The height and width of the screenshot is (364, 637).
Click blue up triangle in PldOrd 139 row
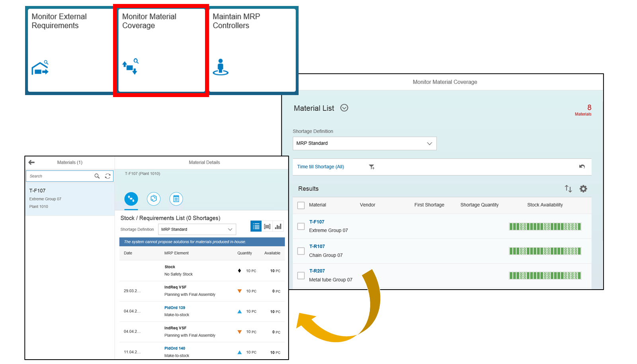pos(240,311)
